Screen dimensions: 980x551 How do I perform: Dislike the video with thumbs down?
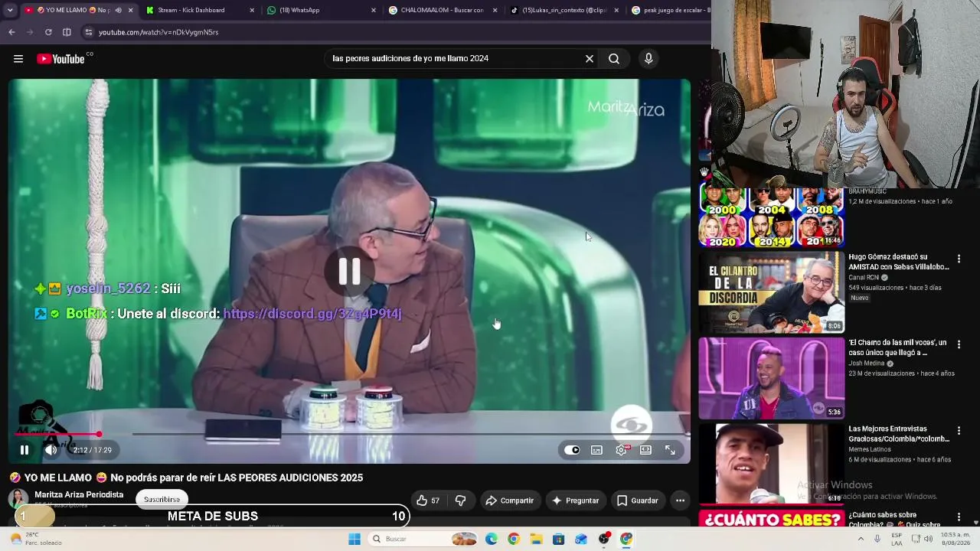[x=461, y=500]
